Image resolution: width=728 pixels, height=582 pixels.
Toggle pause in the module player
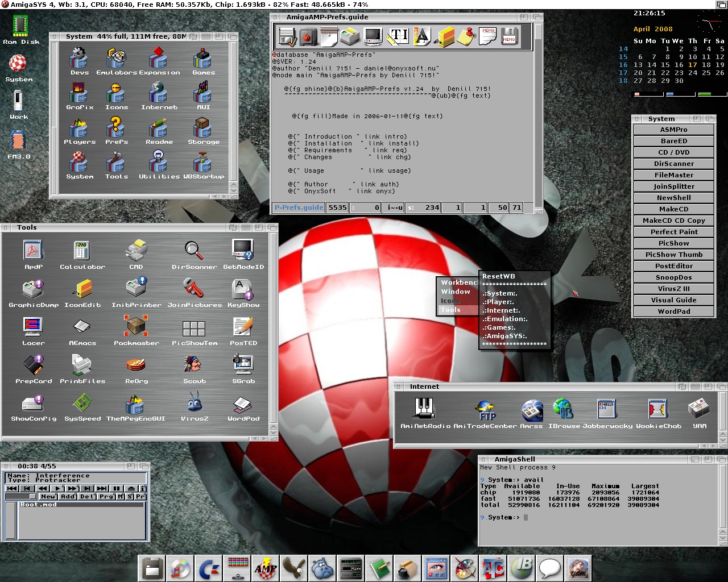pyautogui.click(x=117, y=488)
